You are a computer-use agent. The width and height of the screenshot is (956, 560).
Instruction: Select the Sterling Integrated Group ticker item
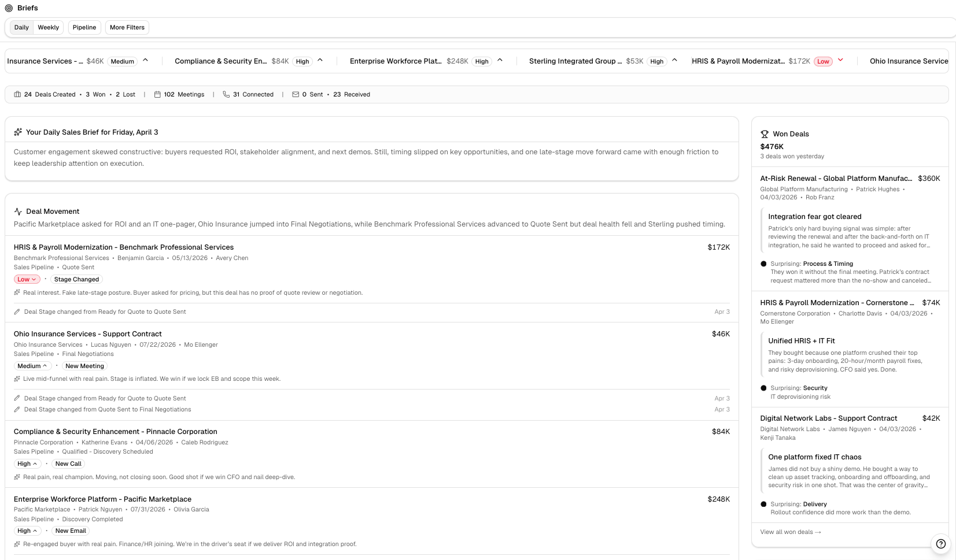click(575, 61)
